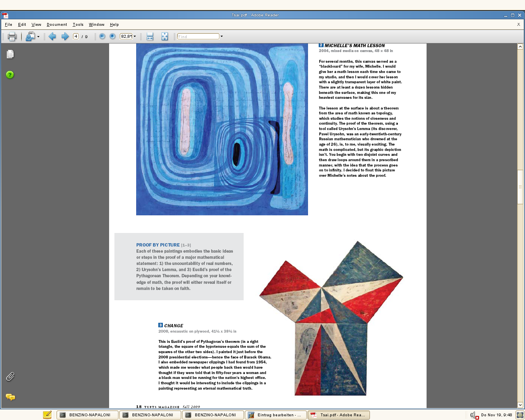Click the Print icon in the toolbar
This screenshot has height=420, width=525.
click(x=12, y=37)
